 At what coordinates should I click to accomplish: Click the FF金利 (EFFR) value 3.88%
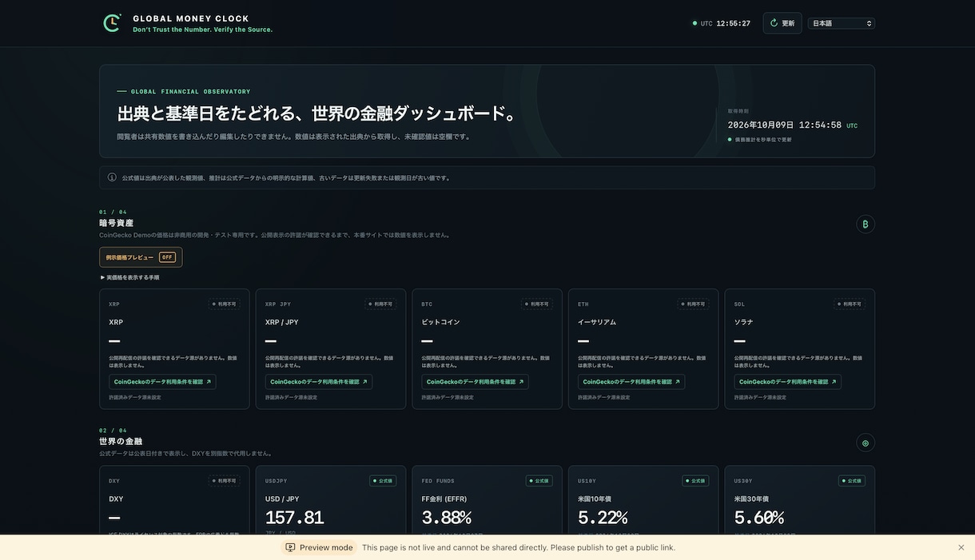point(446,518)
